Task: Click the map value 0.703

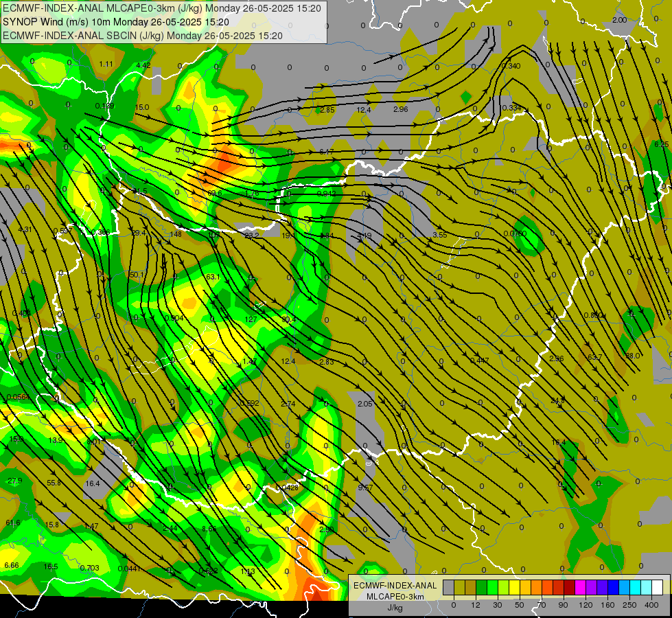Action: [89, 568]
